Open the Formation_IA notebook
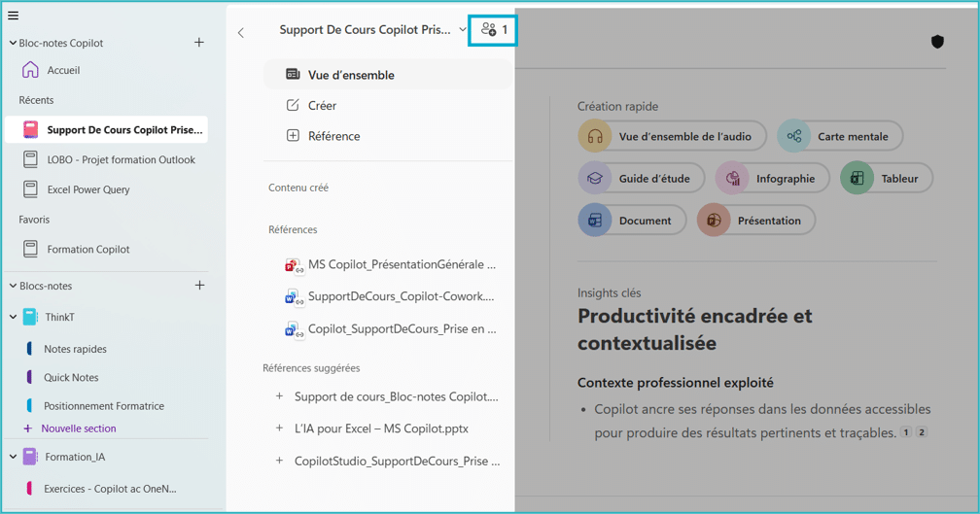The width and height of the screenshot is (980, 514). pos(75,458)
